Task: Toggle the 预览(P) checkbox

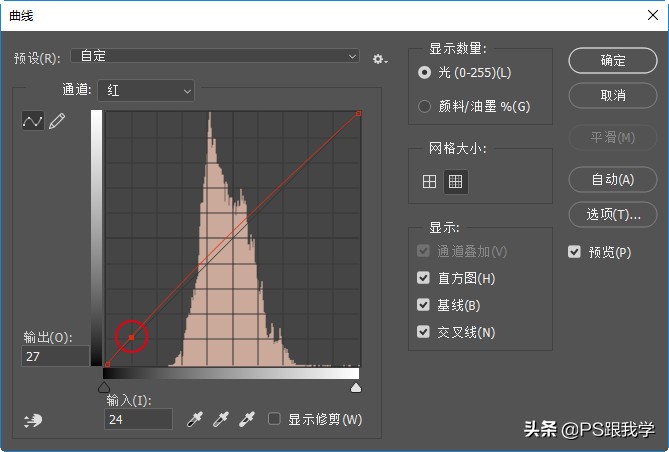Action: point(574,252)
